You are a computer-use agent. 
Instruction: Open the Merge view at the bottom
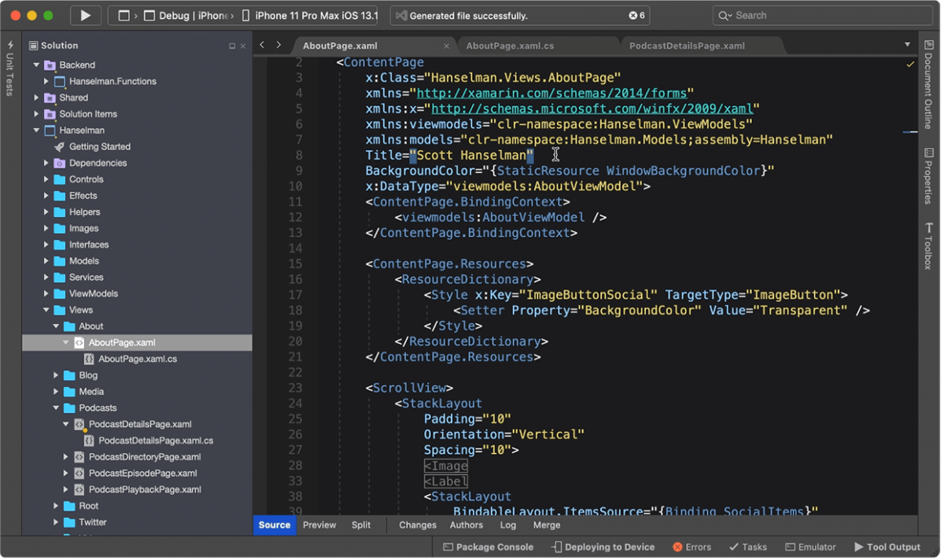pyautogui.click(x=546, y=525)
